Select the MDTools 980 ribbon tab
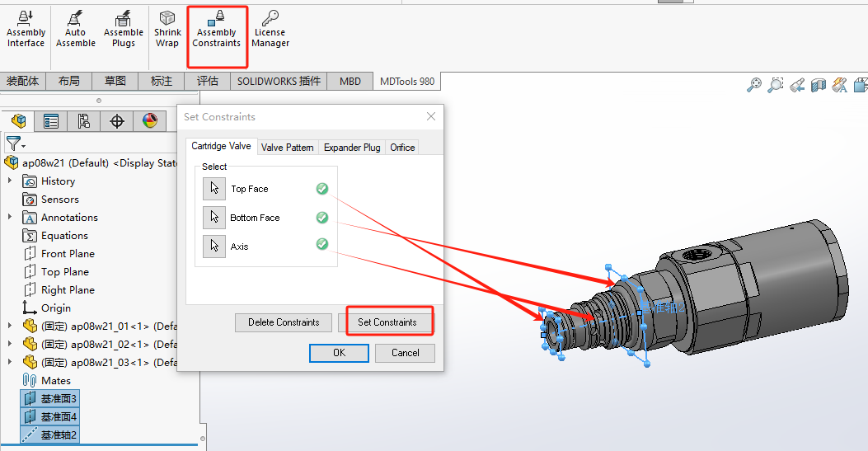The image size is (868, 451). [x=407, y=82]
